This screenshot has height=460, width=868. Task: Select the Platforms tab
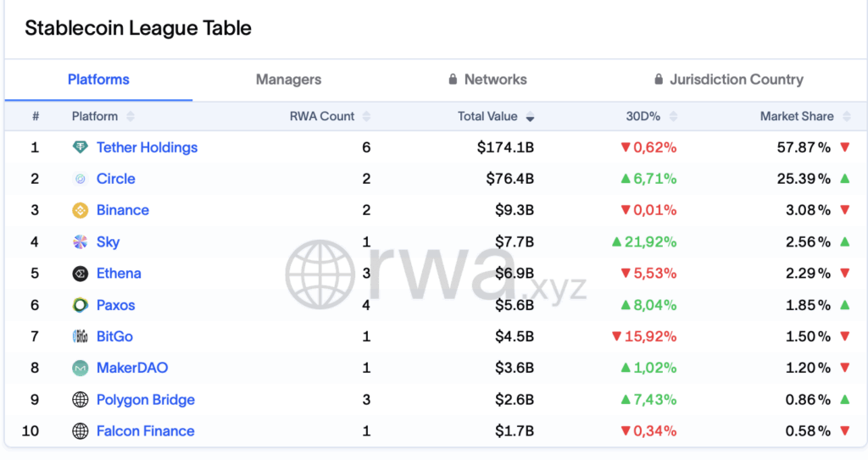click(x=98, y=80)
